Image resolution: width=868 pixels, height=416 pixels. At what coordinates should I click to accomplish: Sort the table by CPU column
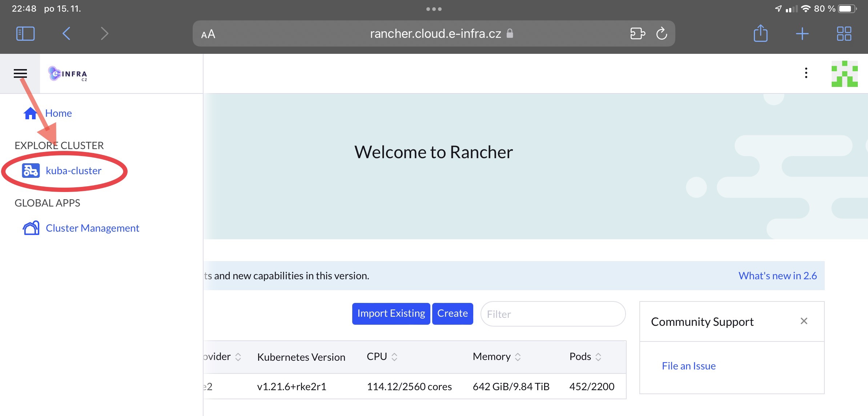click(382, 357)
